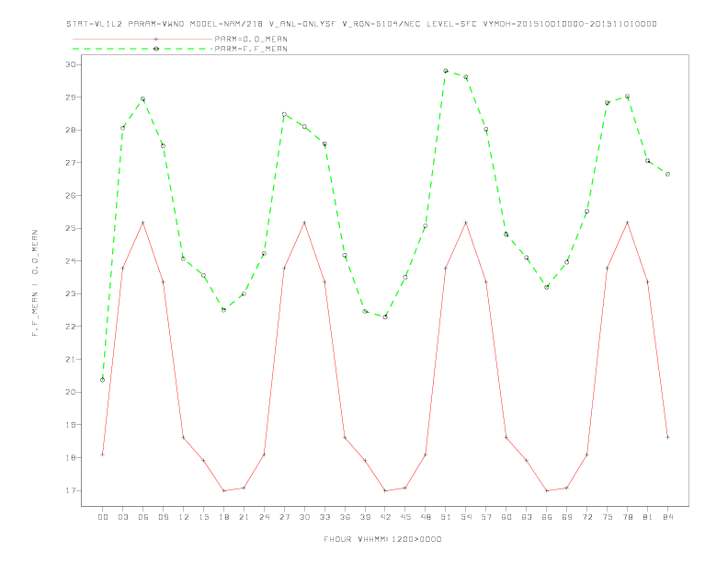Click x-axis tick label 72
728x563 pixels.
click(586, 517)
